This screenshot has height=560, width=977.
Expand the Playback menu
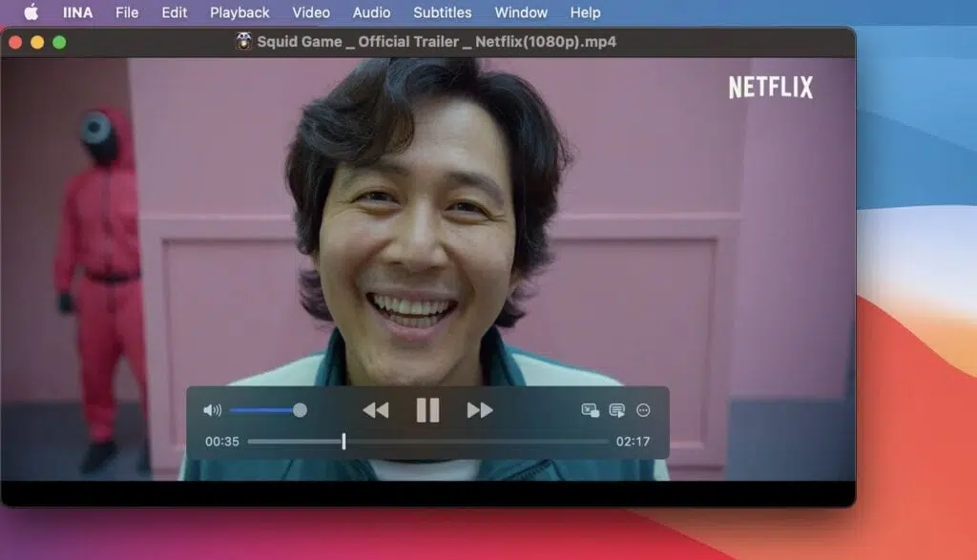[239, 12]
